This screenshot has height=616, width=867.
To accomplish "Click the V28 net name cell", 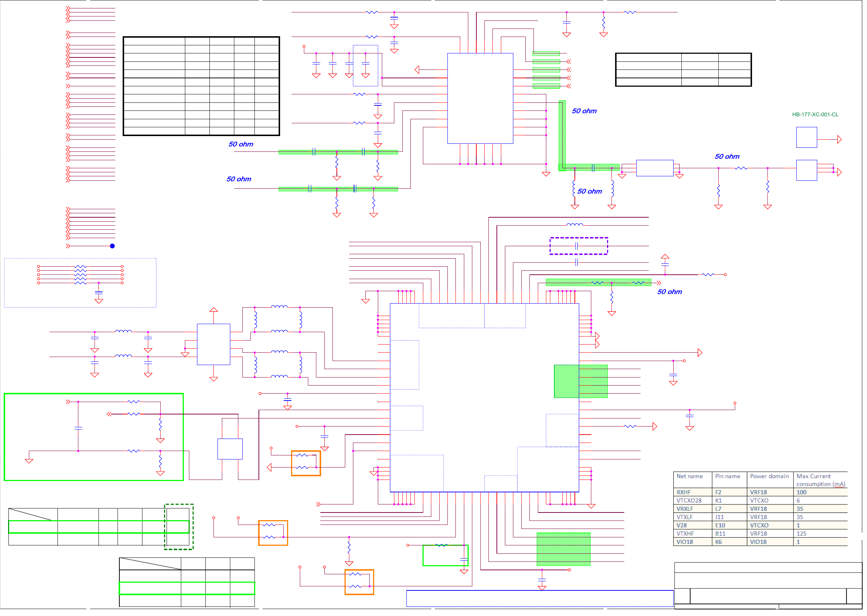I will [682, 525].
